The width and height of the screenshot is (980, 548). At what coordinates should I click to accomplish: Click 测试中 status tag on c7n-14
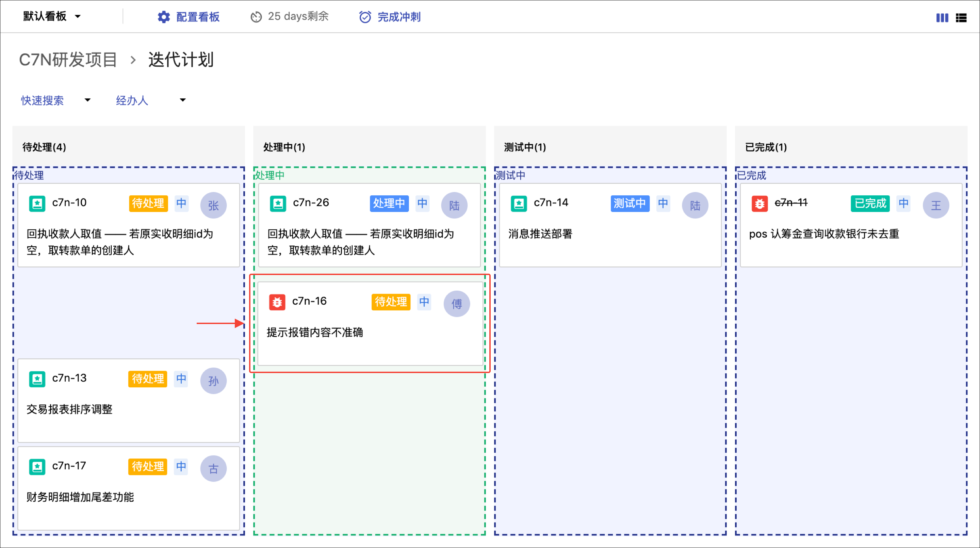[630, 203]
